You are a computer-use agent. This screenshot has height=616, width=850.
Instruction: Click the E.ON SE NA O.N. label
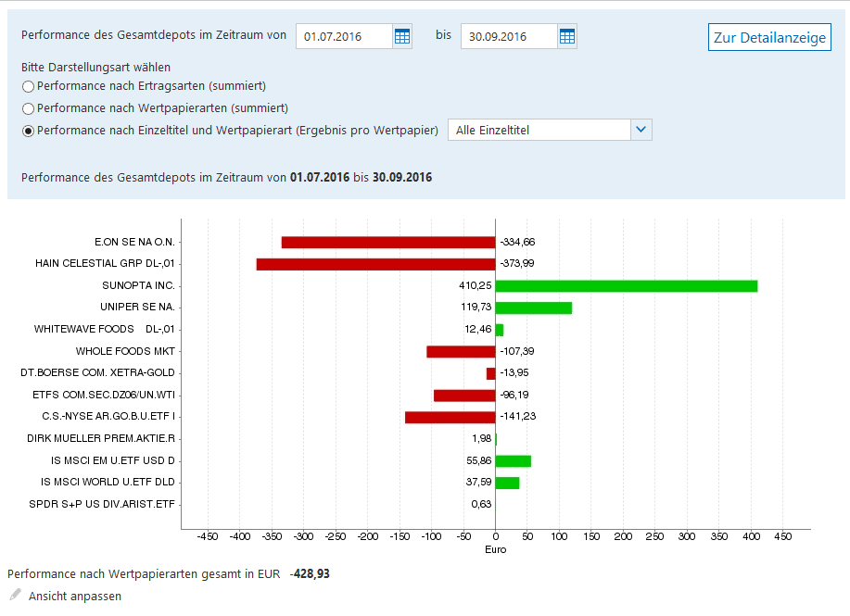pos(134,242)
